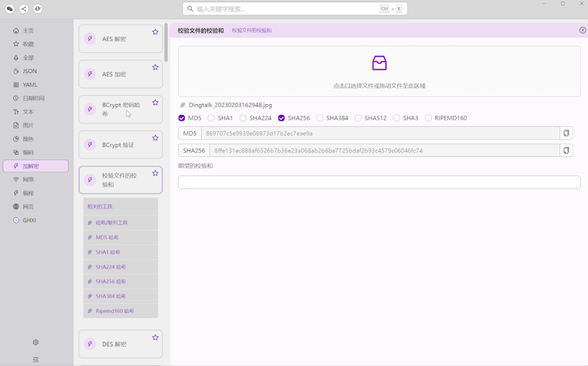Image resolution: width=588 pixels, height=366 pixels.
Task: Go to 主页 in sidebar
Action: (35, 30)
